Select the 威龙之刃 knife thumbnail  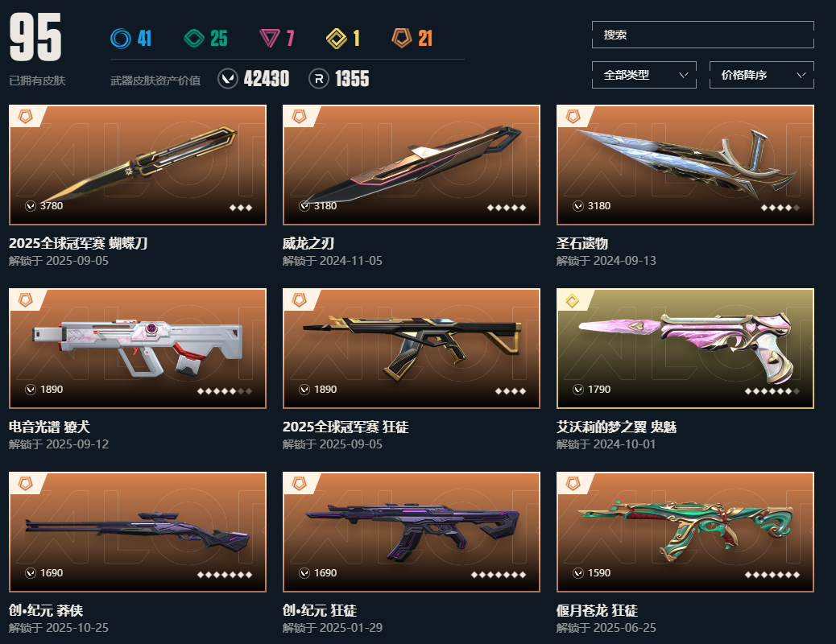(x=411, y=165)
